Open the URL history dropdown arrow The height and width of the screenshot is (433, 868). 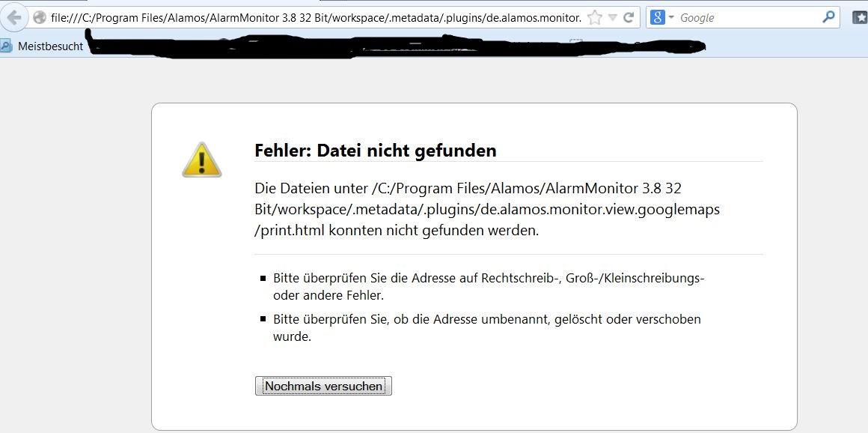click(612, 18)
